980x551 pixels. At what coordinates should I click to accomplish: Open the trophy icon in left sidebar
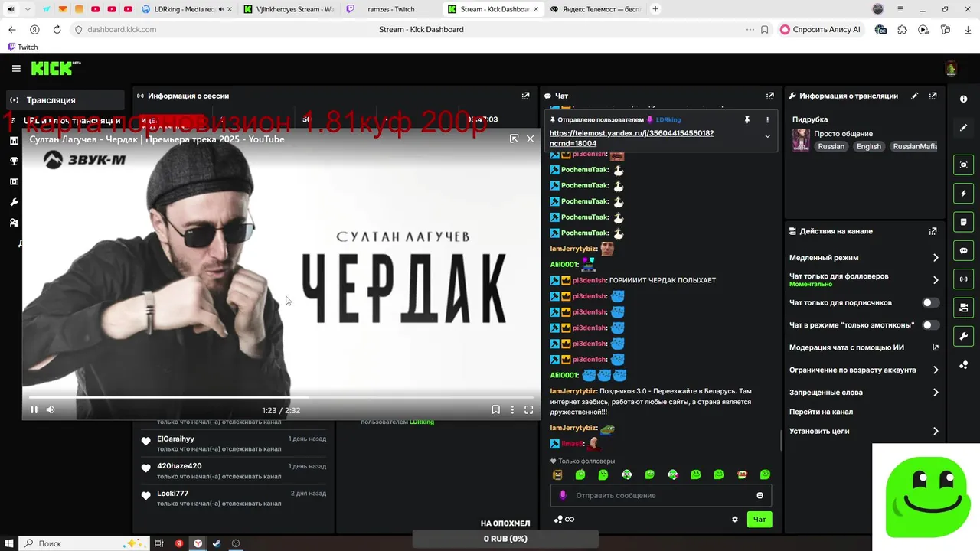[x=14, y=161]
